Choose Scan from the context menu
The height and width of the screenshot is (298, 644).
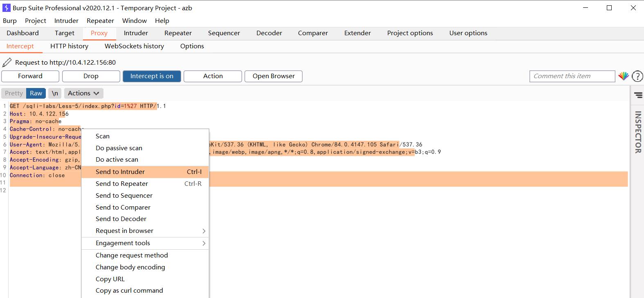point(145,136)
